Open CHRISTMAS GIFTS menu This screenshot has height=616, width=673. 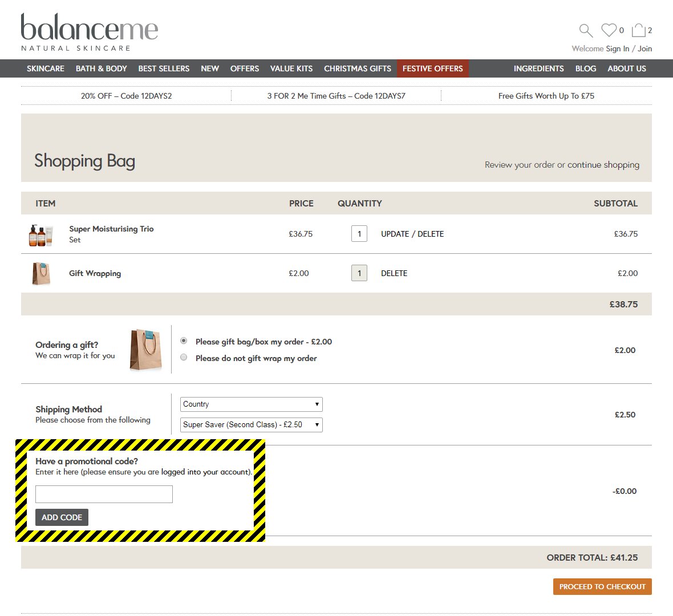pos(358,68)
